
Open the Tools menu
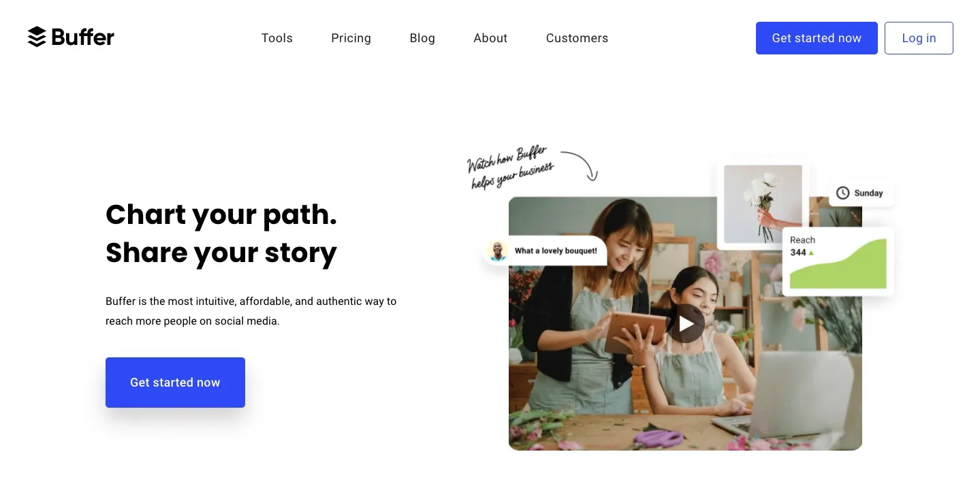[277, 38]
